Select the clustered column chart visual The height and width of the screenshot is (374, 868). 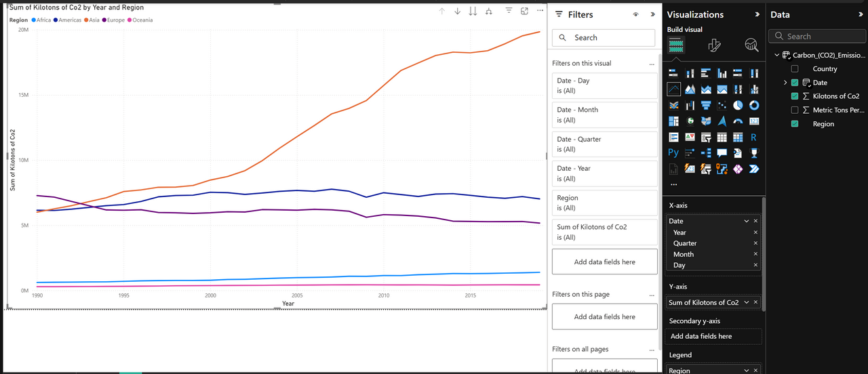coord(722,73)
